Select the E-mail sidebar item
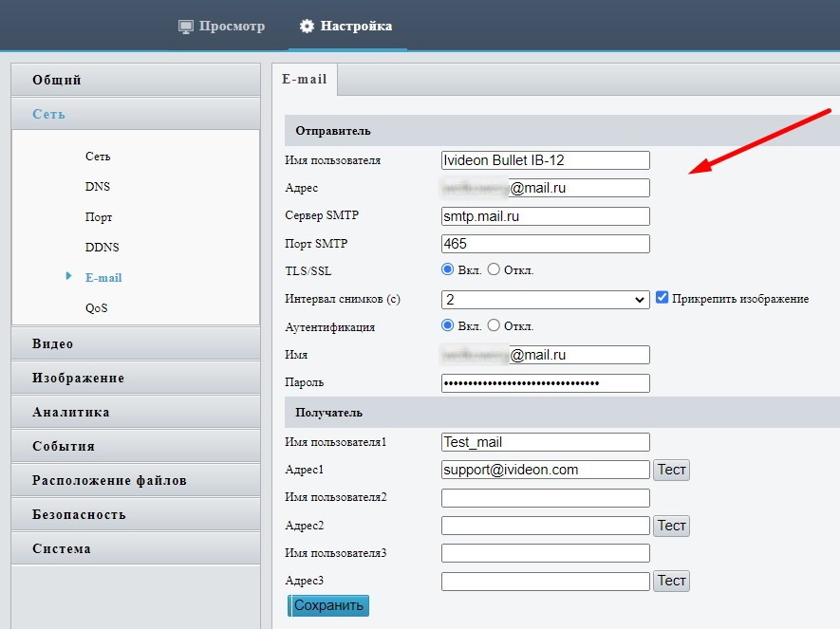Viewport: 840px width, 629px height. tap(103, 278)
